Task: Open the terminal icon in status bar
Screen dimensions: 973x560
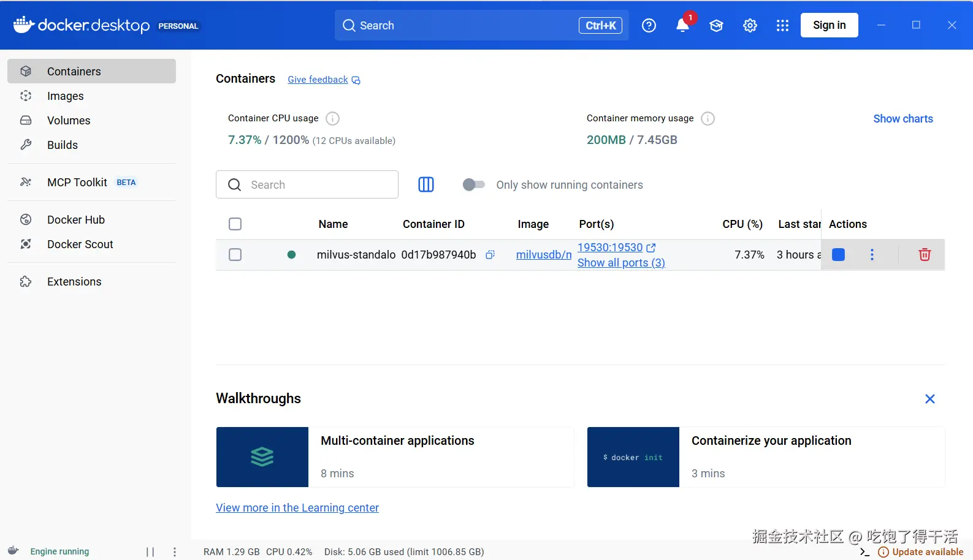Action: pyautogui.click(x=864, y=551)
